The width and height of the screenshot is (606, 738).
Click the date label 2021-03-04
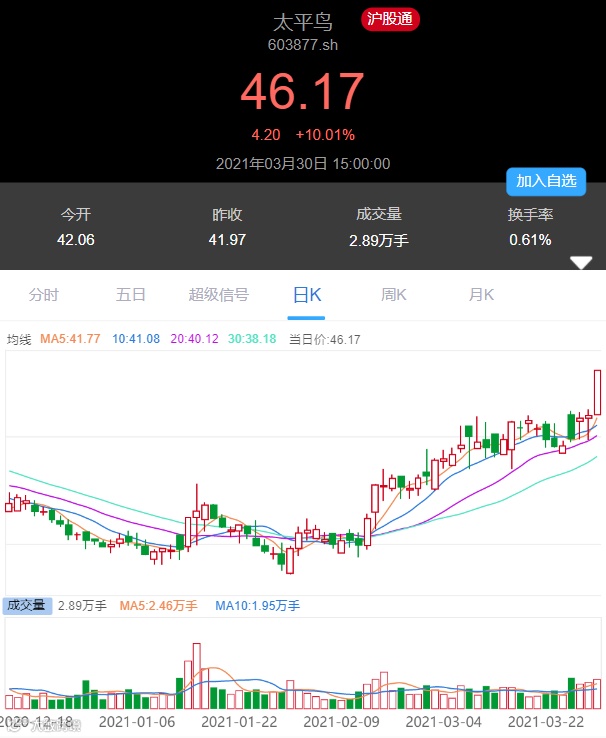click(444, 722)
